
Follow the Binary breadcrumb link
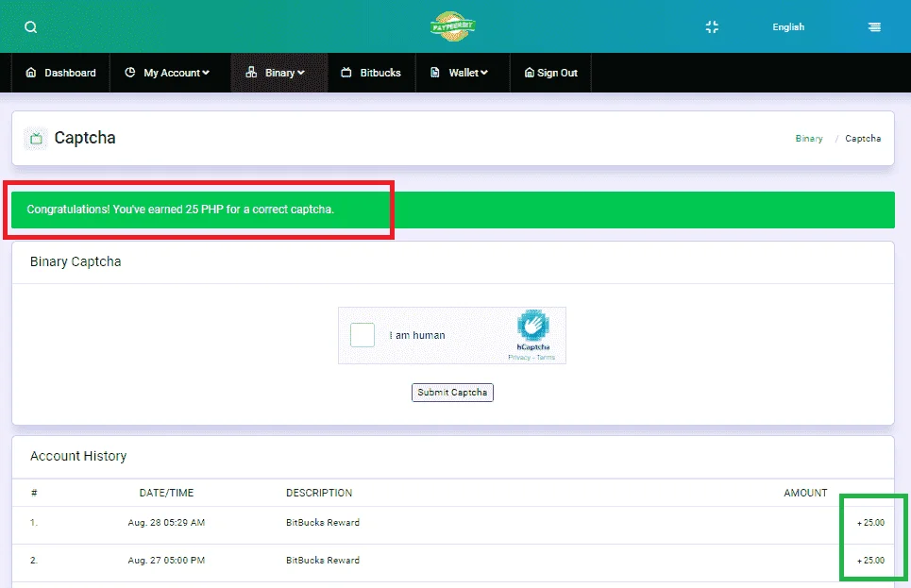[x=809, y=139]
